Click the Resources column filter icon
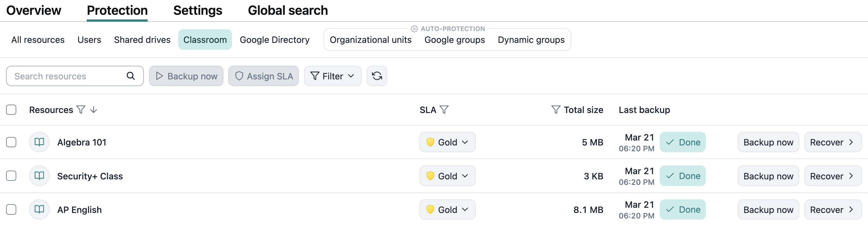This screenshot has width=868, height=226. click(x=81, y=110)
